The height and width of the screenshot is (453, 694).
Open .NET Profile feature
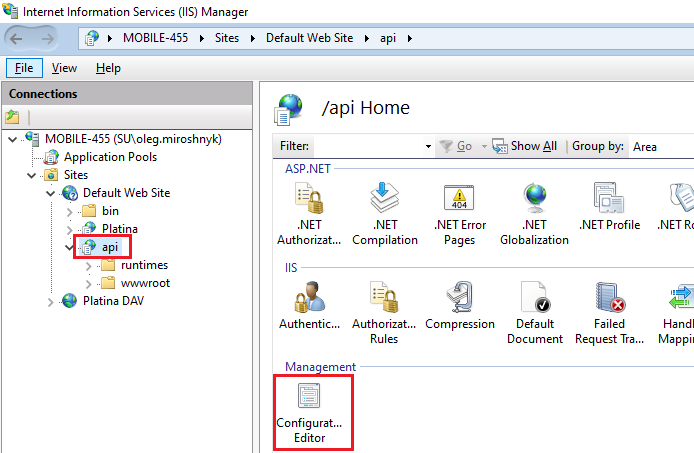[x=609, y=207]
